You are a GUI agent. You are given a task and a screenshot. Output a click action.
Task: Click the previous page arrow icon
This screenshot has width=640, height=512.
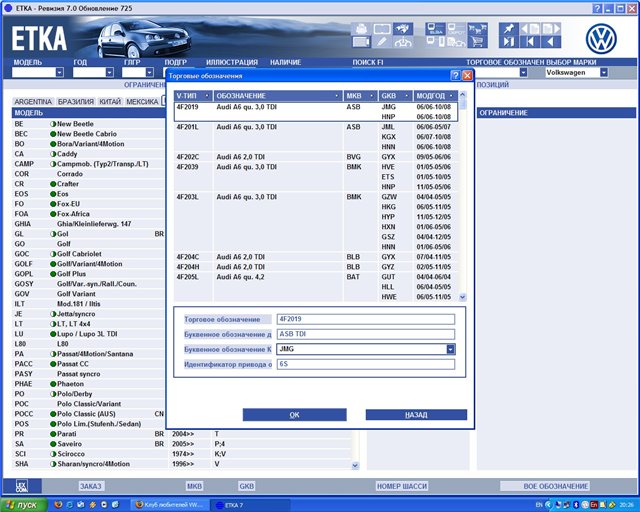click(x=530, y=29)
